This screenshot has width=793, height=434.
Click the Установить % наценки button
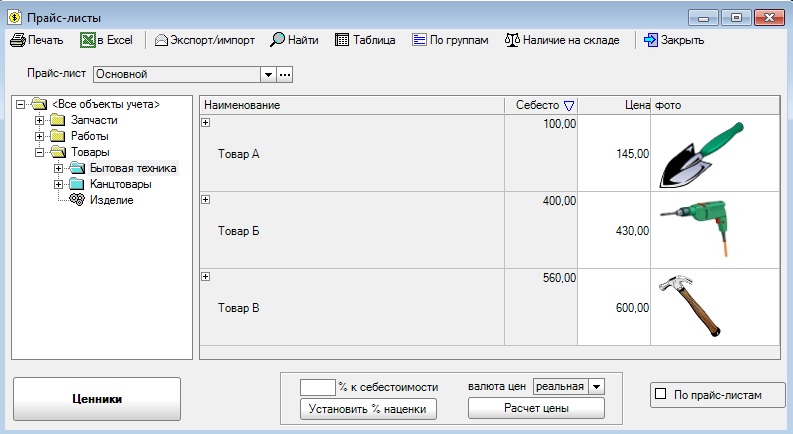coord(369,408)
